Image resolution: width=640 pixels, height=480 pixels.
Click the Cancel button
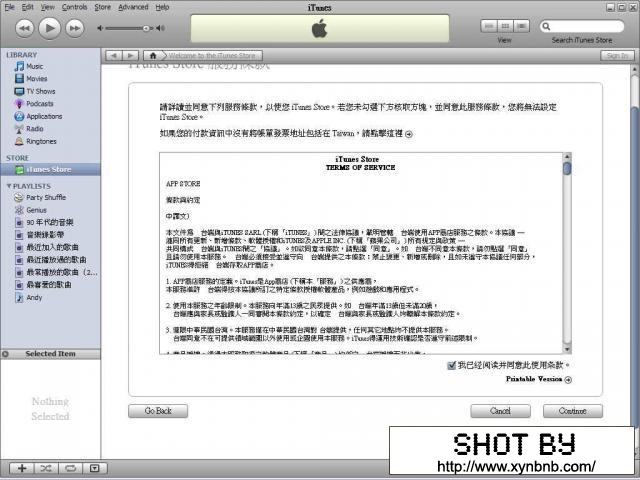pos(500,411)
